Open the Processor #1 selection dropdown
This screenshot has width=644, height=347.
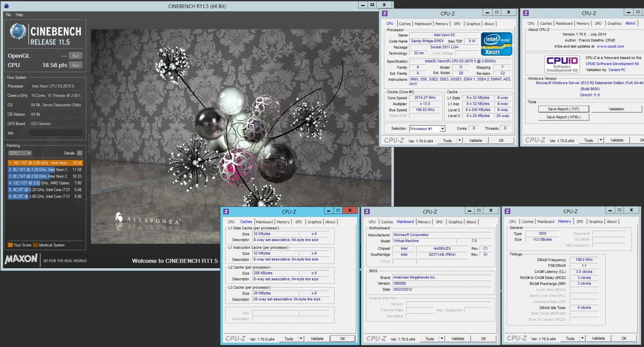(x=442, y=129)
